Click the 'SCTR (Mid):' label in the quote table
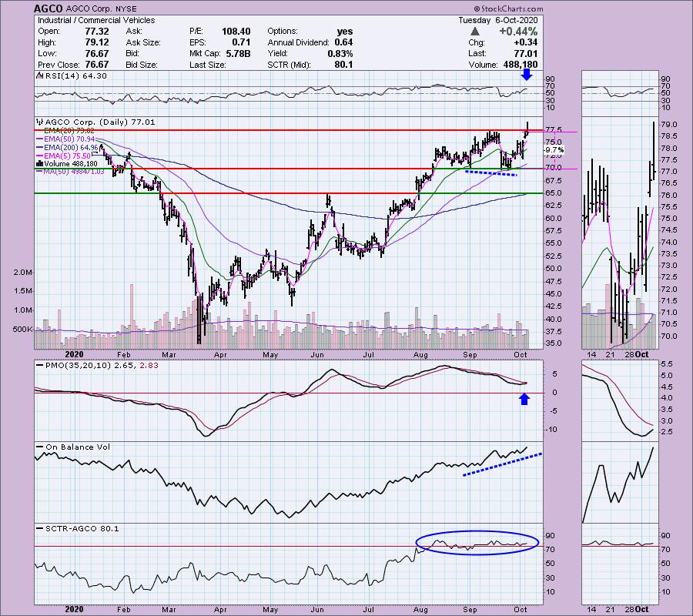 (x=289, y=65)
